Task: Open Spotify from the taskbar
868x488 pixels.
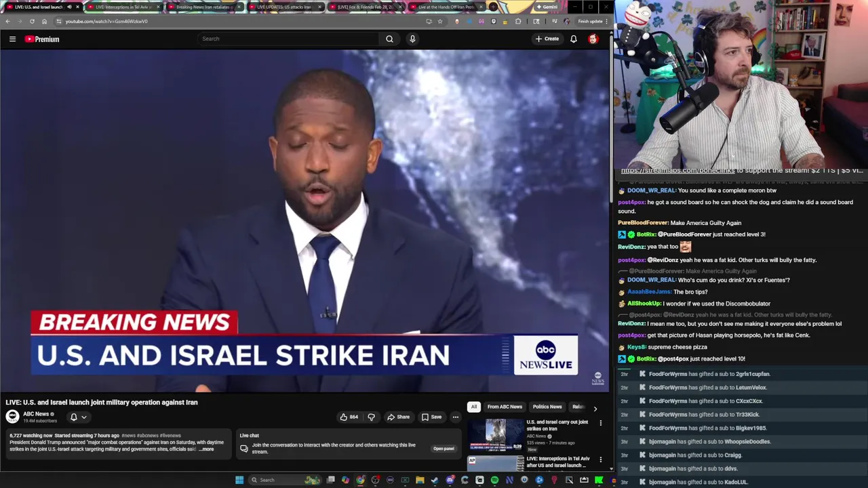Action: click(494, 480)
